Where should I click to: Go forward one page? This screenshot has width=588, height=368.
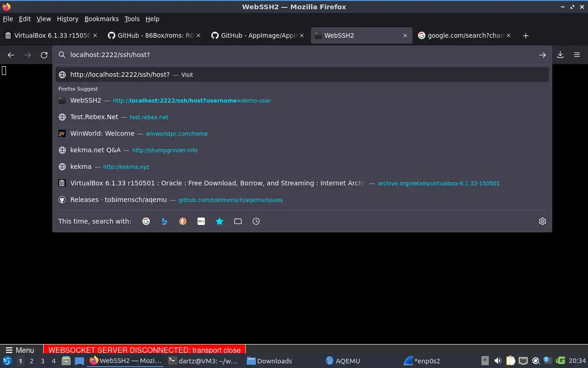click(x=28, y=55)
